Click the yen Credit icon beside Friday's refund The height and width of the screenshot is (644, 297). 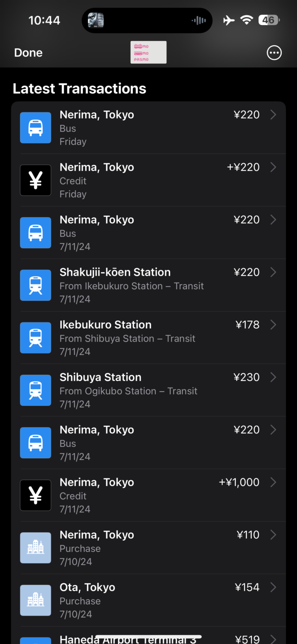[36, 180]
